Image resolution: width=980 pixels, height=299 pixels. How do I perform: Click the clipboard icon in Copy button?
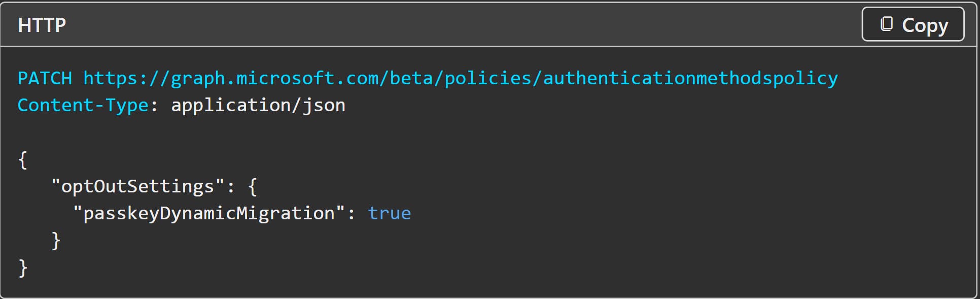[x=887, y=24]
